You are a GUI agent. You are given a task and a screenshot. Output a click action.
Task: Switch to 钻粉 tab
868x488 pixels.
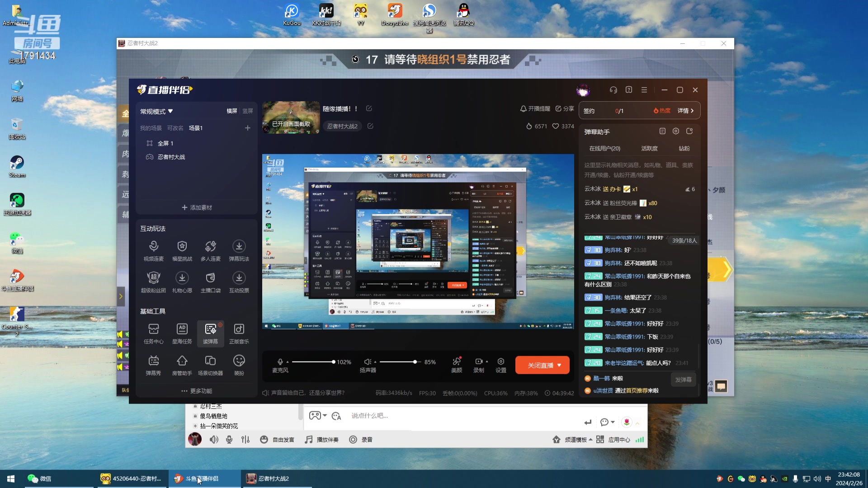[x=684, y=148]
